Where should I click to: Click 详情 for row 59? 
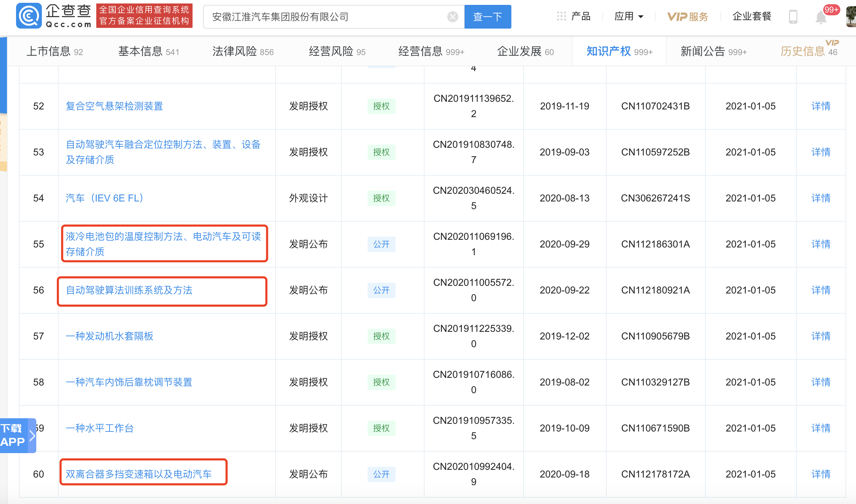tap(821, 428)
